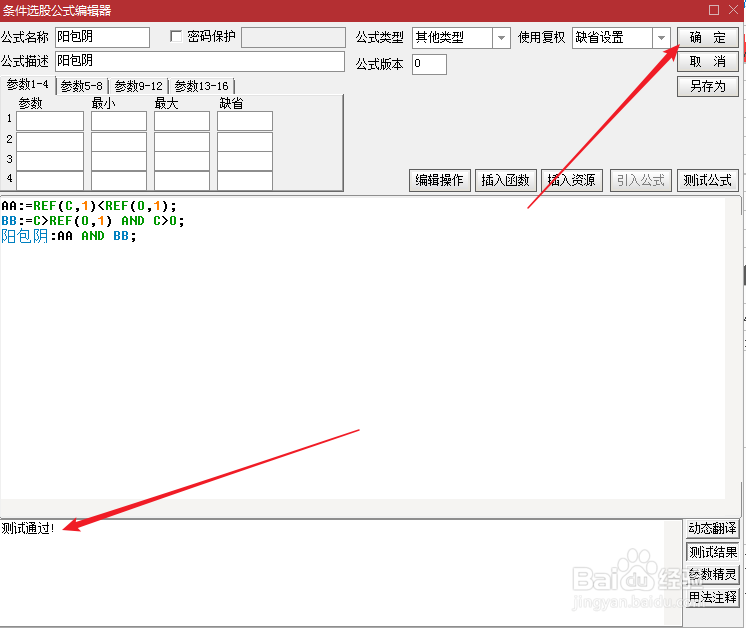Click the 公式名称 name input field

(x=102, y=37)
